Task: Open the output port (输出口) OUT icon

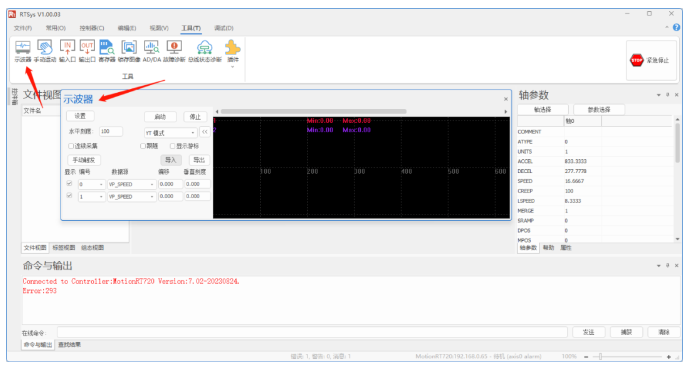Action: tap(87, 51)
